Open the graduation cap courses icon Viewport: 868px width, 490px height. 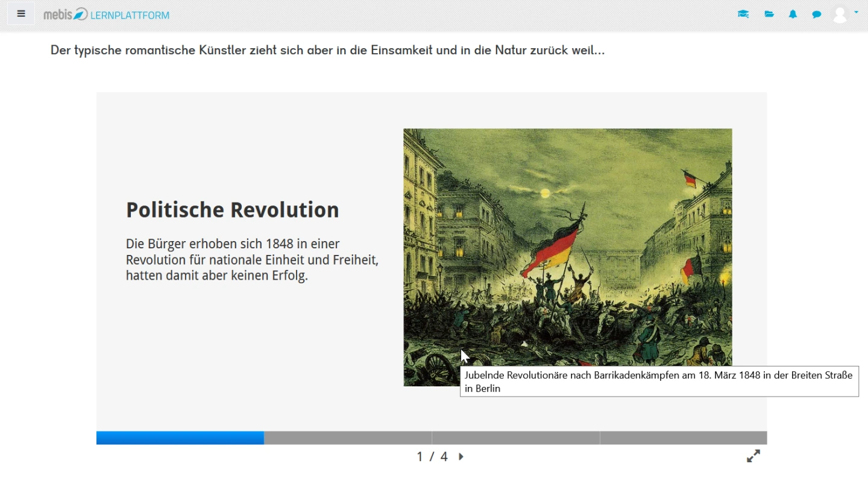743,14
